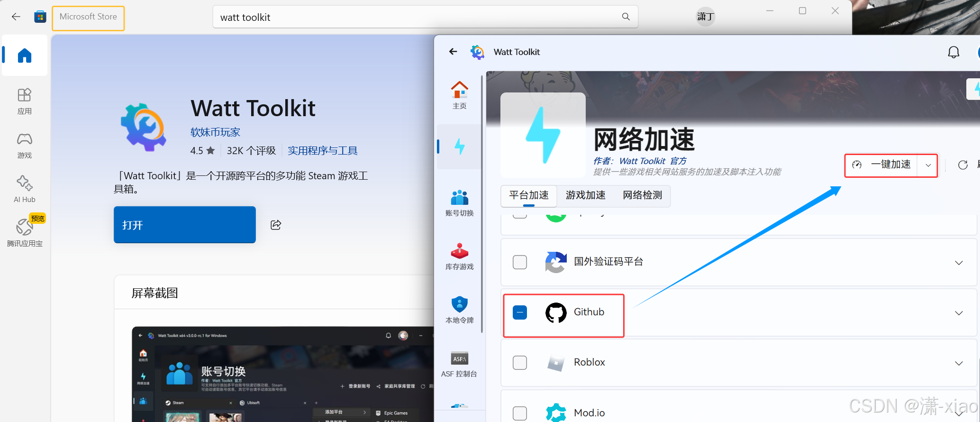
Task: Open 账号切换 in Watt Toolkit sidebar
Action: (x=459, y=203)
